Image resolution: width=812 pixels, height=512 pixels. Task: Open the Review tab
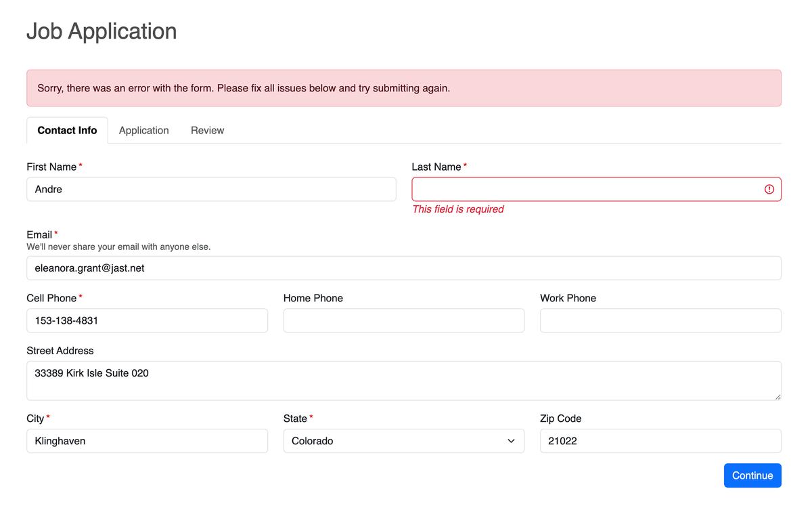tap(207, 131)
